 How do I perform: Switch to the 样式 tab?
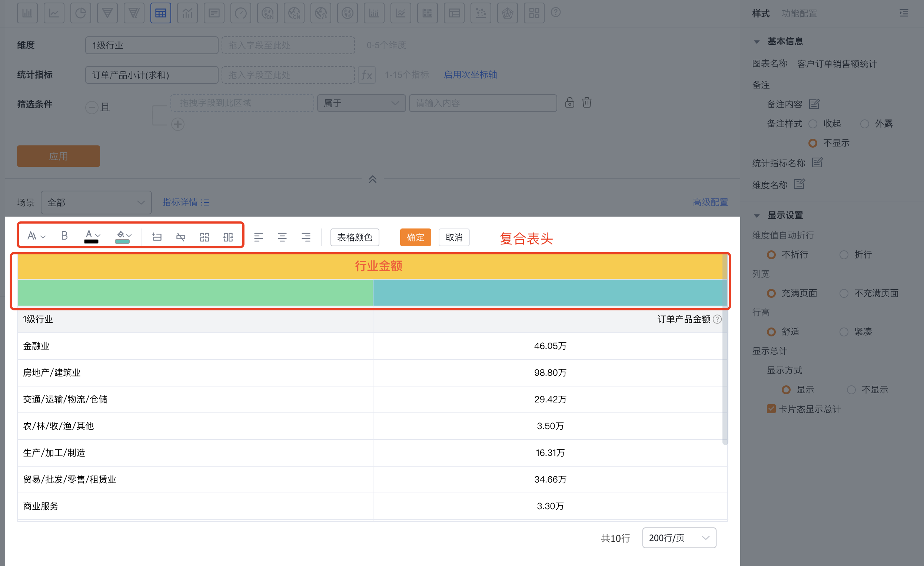pyautogui.click(x=761, y=13)
